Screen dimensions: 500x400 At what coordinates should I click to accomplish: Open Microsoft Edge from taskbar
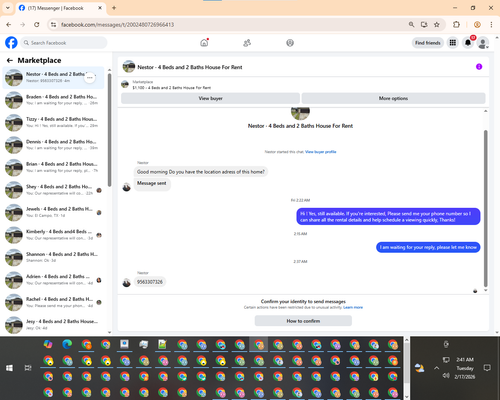67,344
